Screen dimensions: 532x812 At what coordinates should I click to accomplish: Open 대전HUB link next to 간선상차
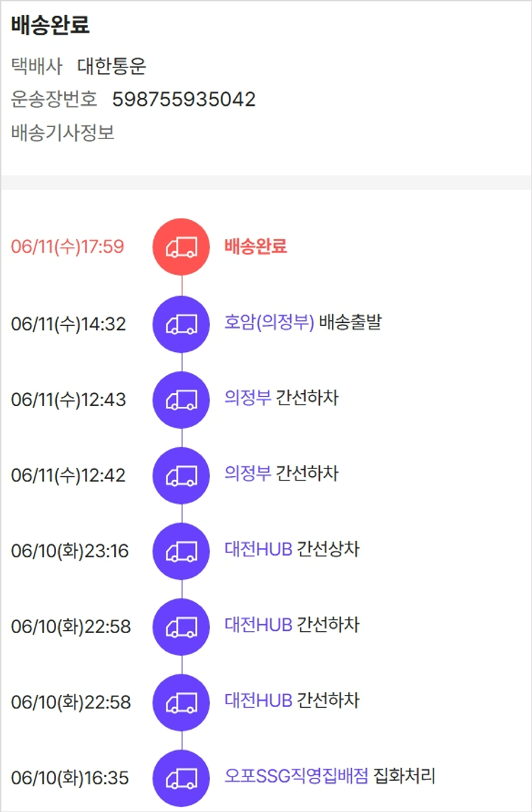[x=258, y=549]
